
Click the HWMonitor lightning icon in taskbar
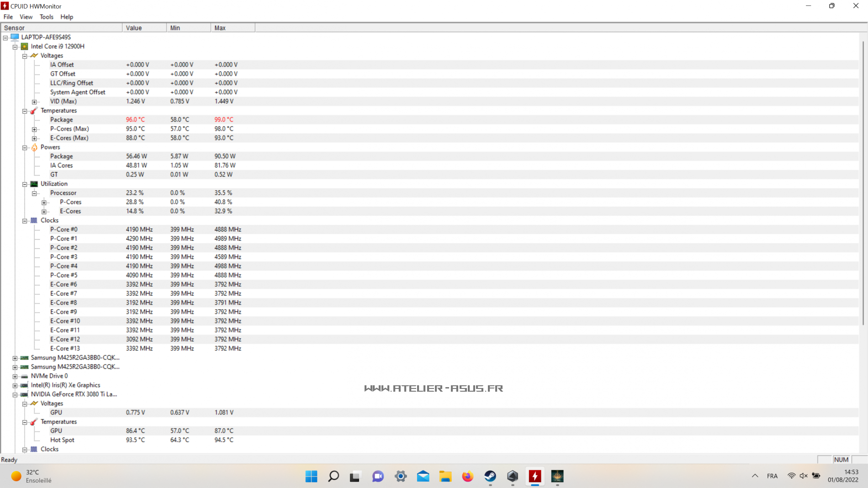[x=535, y=476]
